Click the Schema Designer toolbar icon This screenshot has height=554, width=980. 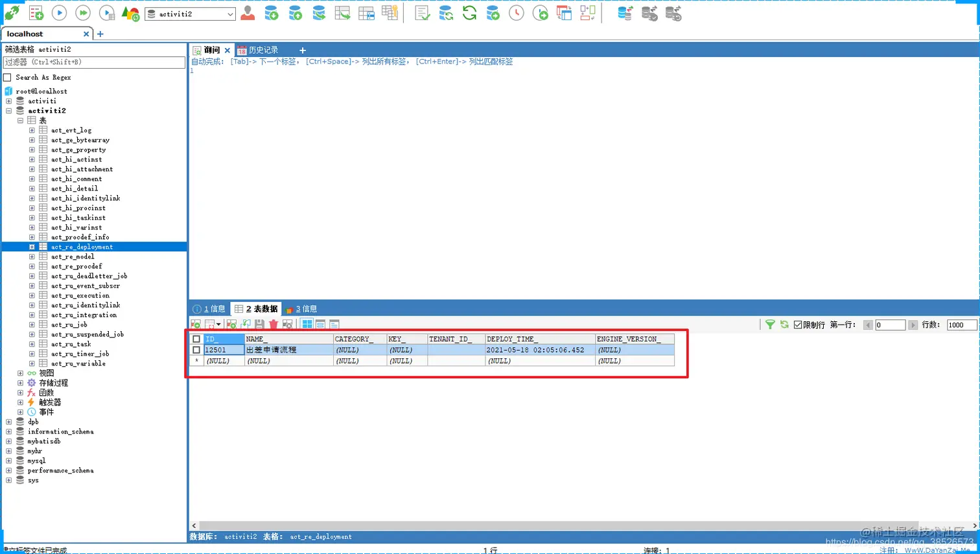tap(588, 13)
